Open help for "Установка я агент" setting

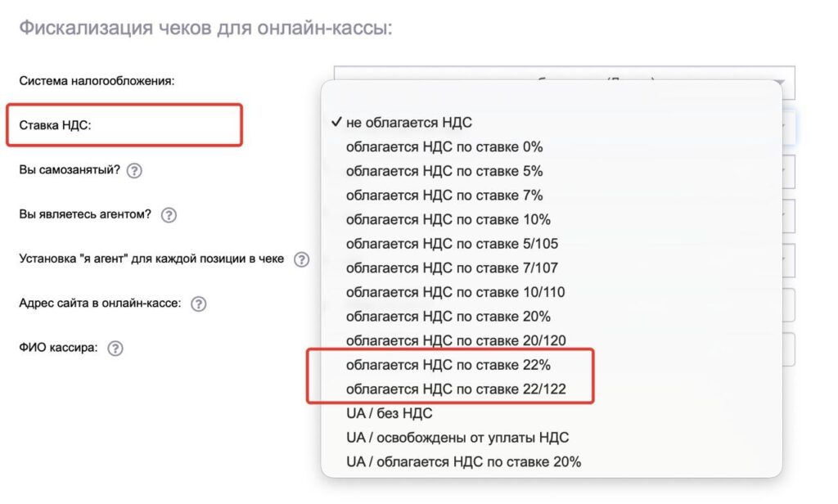point(302,259)
